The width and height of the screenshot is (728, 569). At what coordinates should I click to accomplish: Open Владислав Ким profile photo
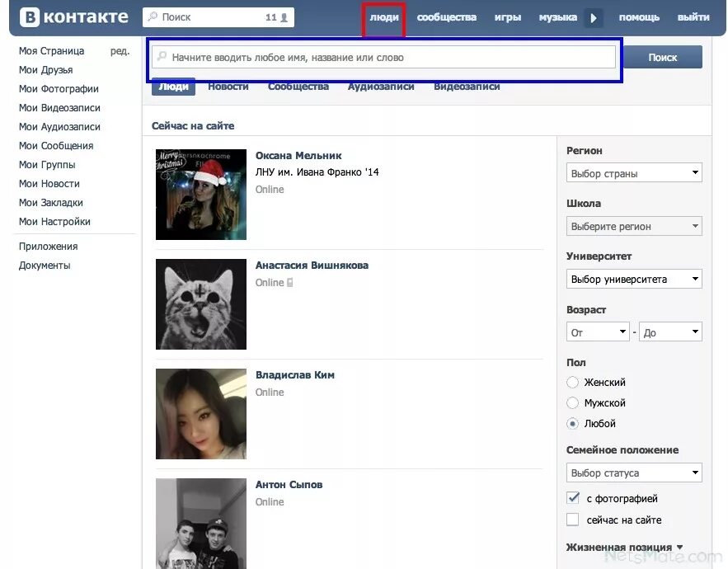[201, 414]
